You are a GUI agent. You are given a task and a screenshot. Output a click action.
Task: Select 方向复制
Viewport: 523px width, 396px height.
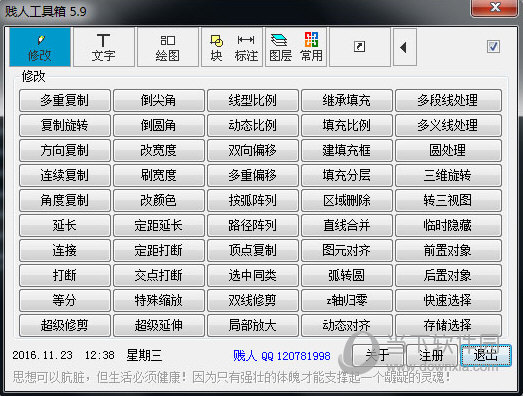[65, 150]
